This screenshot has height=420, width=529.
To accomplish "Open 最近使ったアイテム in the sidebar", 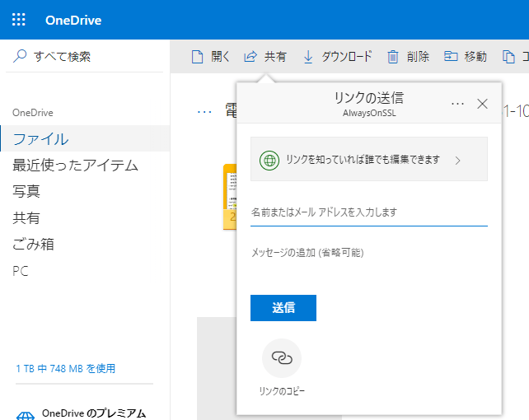I will (75, 166).
